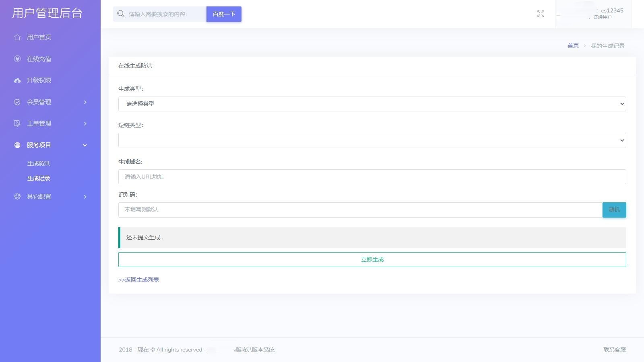Expand the 其它配置 submenu chevron
The width and height of the screenshot is (644, 362).
click(x=85, y=197)
